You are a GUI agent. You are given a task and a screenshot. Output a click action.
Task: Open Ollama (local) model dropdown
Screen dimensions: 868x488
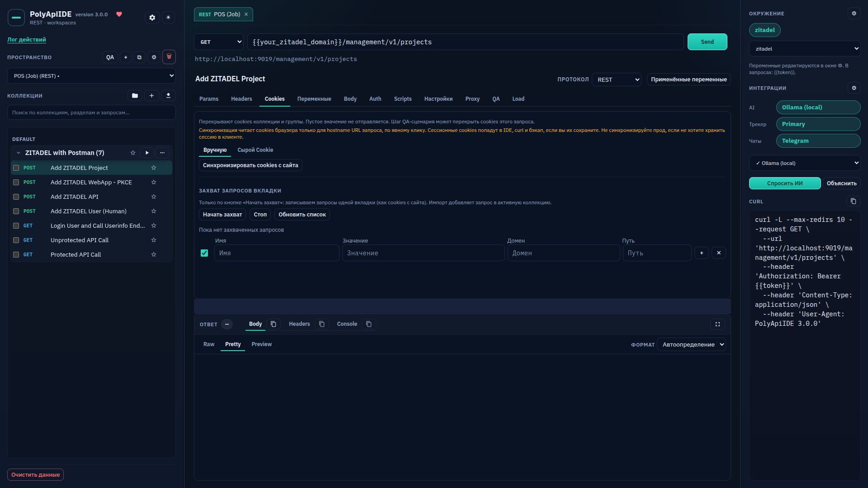(x=805, y=163)
